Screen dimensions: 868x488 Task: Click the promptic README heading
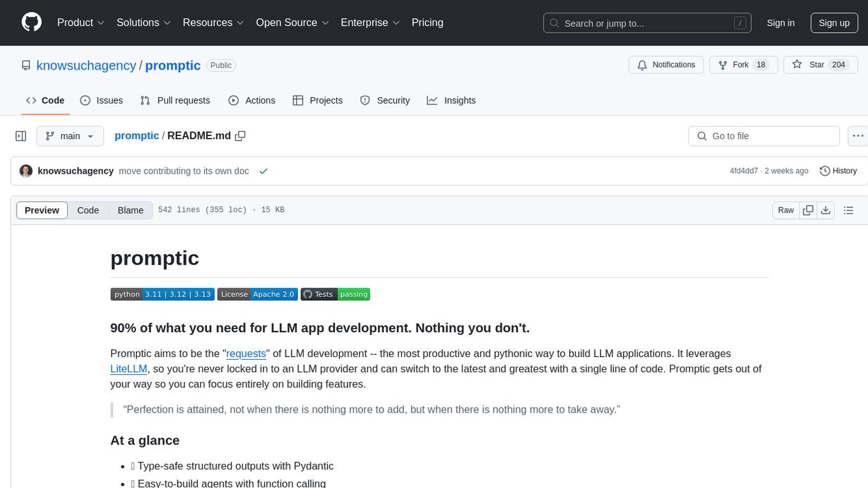pyautogui.click(x=154, y=258)
